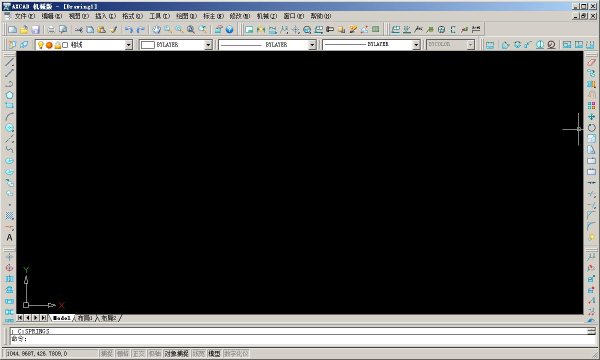Open the linetype BYLAYER dropdown
Viewport: 600px width, 360px height.
[x=312, y=45]
